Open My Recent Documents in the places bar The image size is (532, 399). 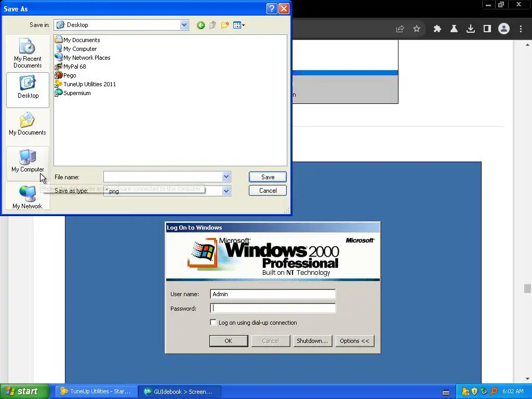pos(28,54)
